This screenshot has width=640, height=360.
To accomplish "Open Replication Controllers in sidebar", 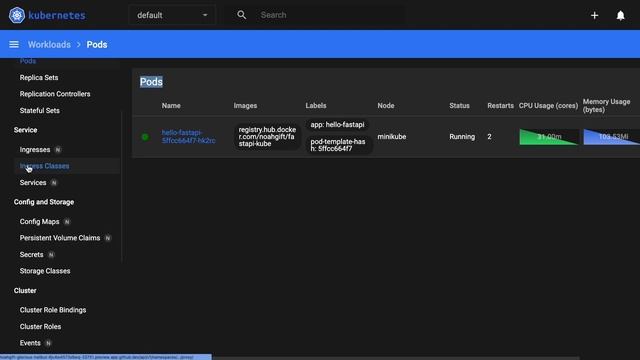I will pos(55,94).
